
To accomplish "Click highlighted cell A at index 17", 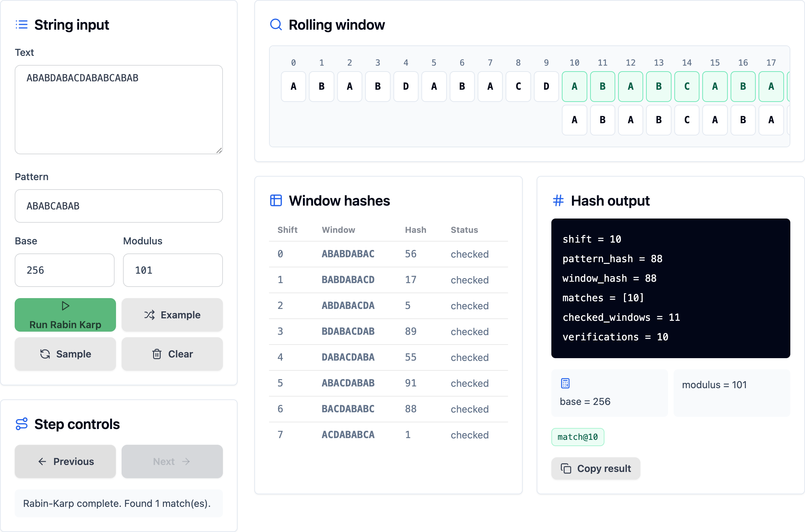I will coord(771,87).
